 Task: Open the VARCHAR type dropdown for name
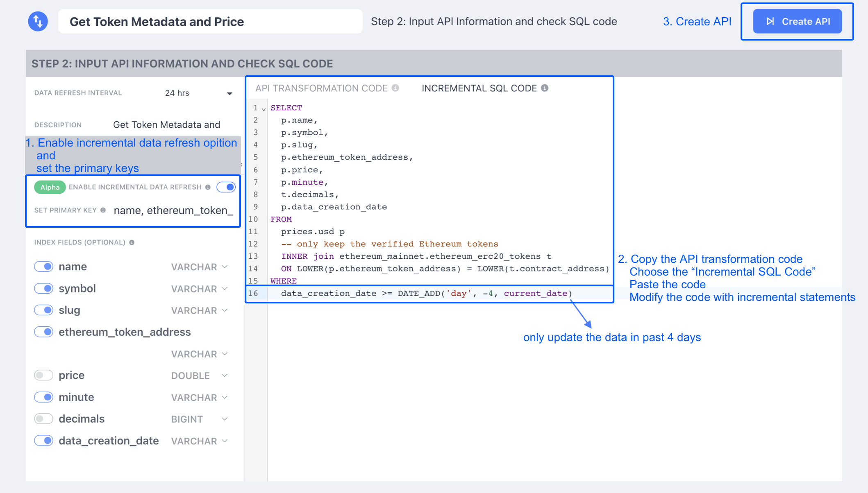click(x=199, y=267)
